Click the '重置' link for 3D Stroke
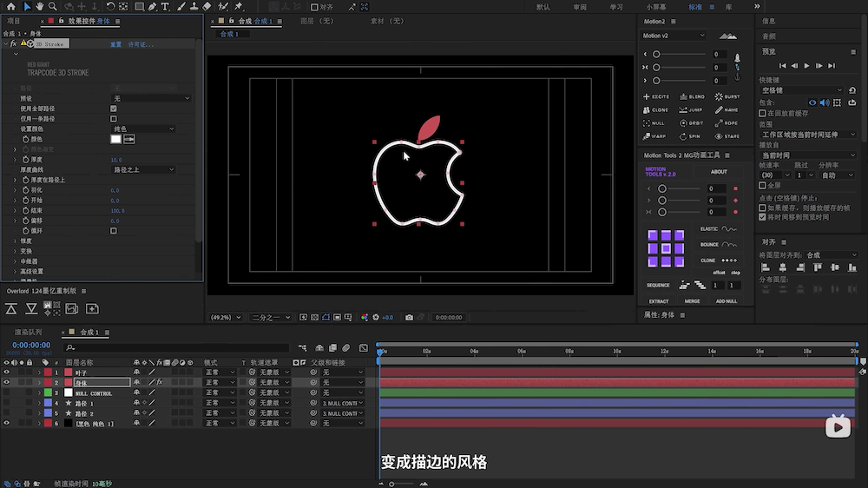Screen dimensions: 868x488 point(115,44)
